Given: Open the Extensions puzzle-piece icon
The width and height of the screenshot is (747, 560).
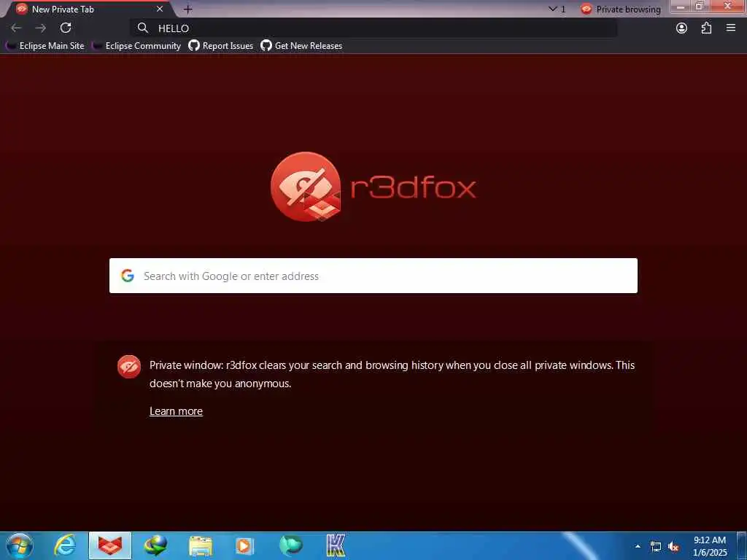Looking at the screenshot, I should (x=706, y=28).
